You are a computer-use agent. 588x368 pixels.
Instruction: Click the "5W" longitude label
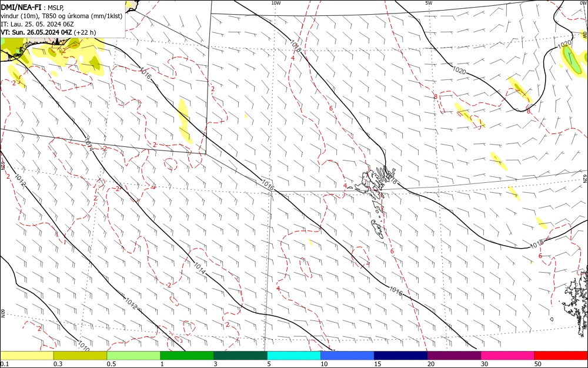[x=429, y=3]
